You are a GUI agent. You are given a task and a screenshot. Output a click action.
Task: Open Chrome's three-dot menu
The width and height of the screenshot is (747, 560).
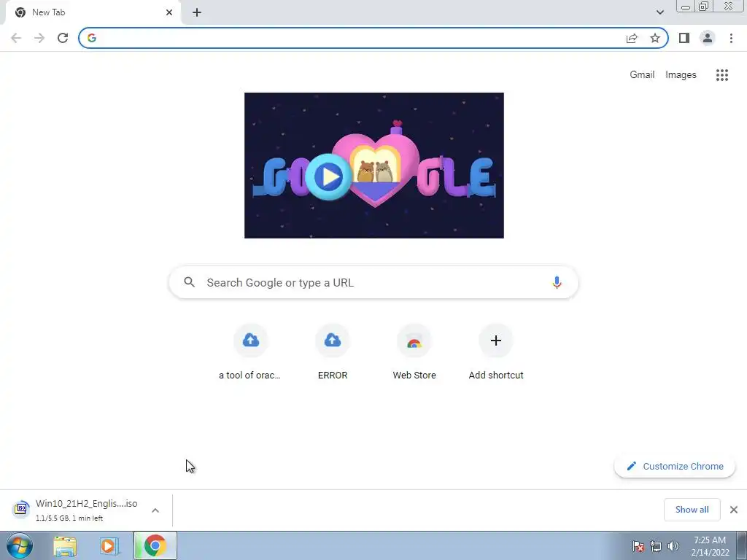731,38
